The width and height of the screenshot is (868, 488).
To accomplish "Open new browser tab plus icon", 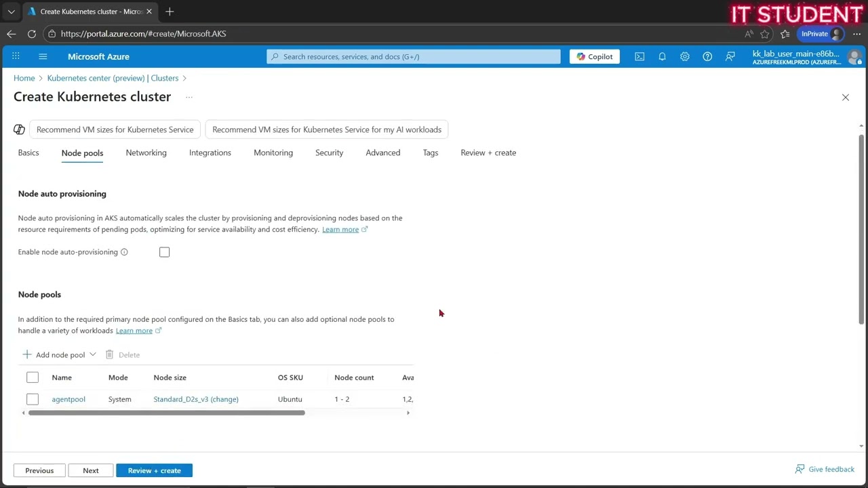I will [170, 12].
